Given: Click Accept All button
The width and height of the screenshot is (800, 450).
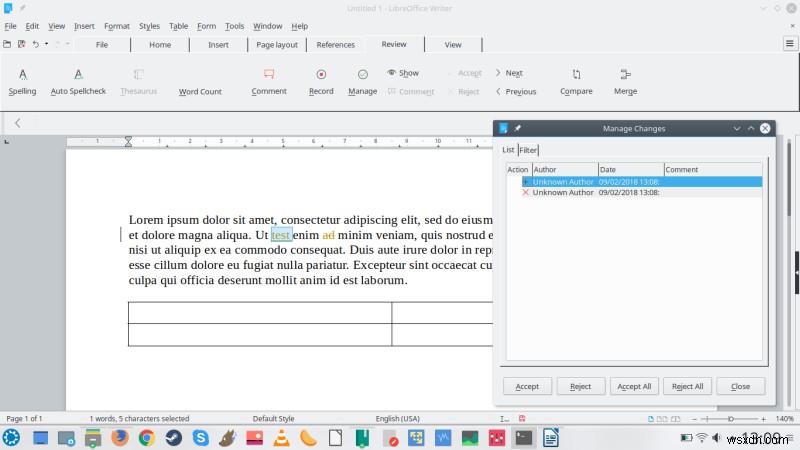Looking at the screenshot, I should tap(634, 386).
